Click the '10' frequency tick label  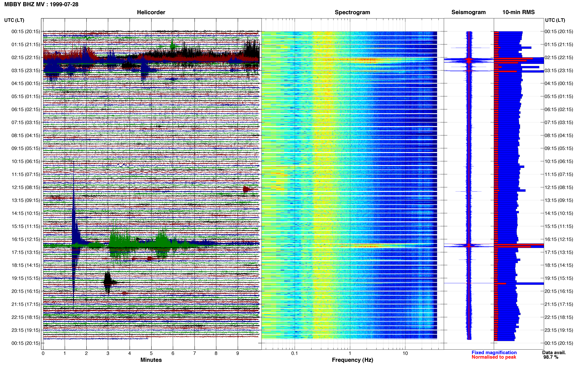pyautogui.click(x=405, y=353)
